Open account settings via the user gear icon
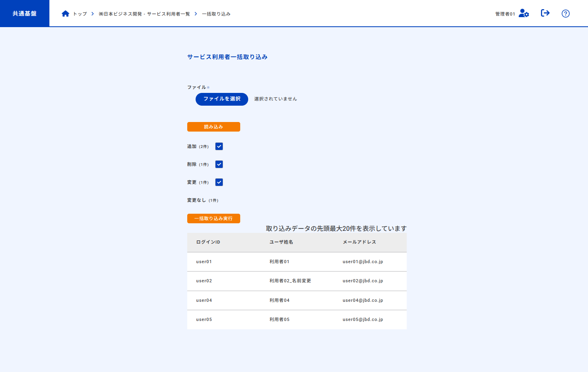This screenshot has height=372, width=588. (x=523, y=13)
